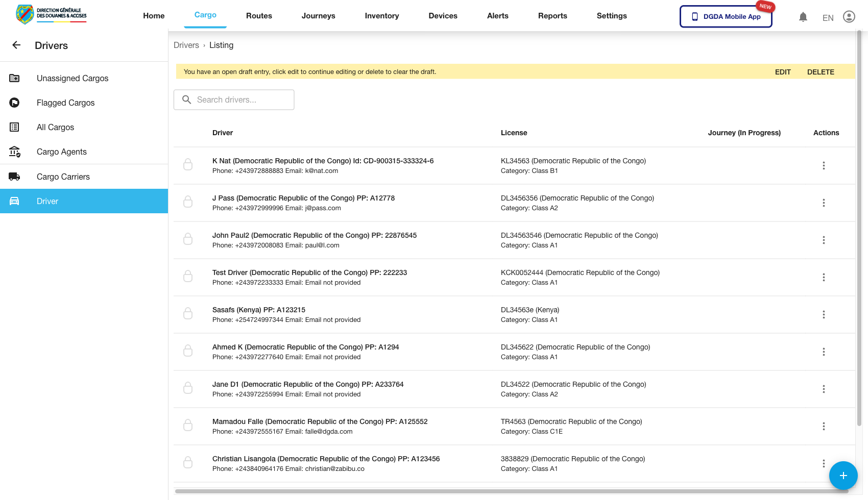This screenshot has height=500, width=868.
Task: Open the user account profile icon
Action: pos(849,17)
